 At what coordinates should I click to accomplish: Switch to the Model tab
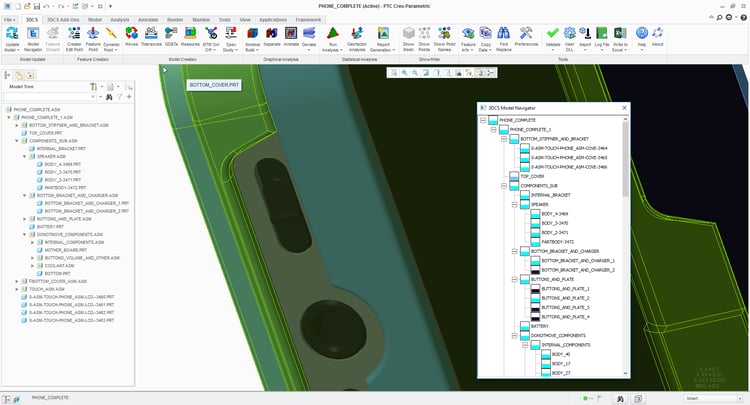[x=95, y=20]
